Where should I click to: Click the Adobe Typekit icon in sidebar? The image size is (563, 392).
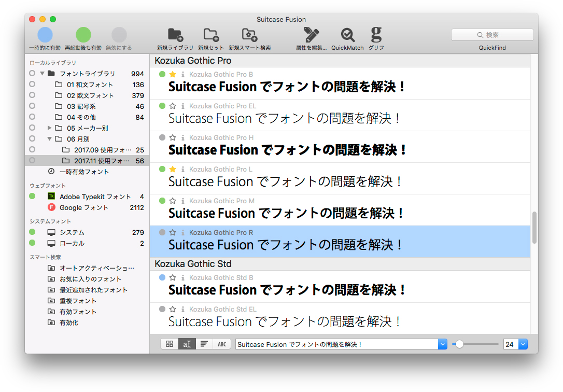(x=51, y=197)
